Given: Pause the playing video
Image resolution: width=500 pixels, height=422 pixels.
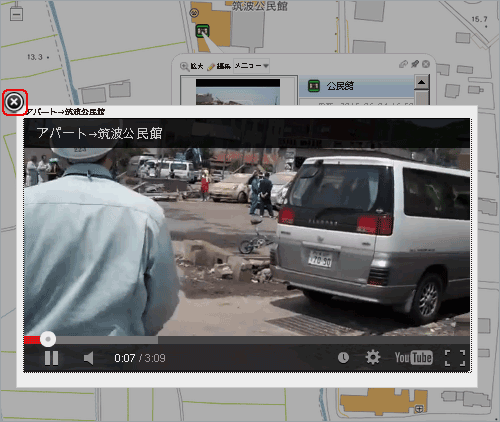Looking at the screenshot, I should [51, 358].
